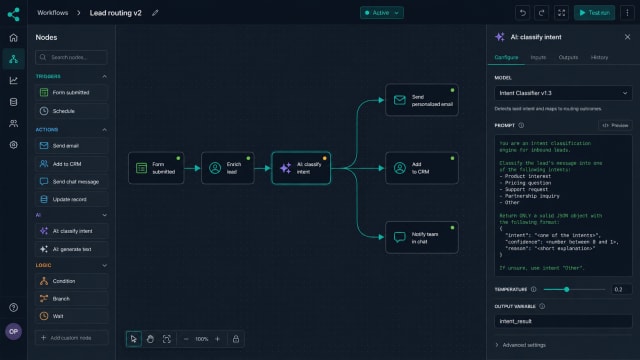Switch to the History tab

click(599, 58)
